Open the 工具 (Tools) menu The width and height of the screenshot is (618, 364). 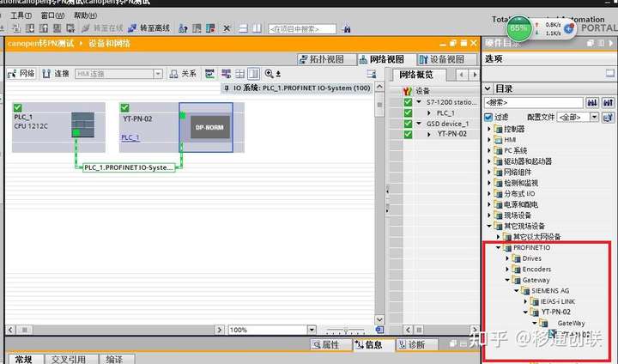(x=21, y=15)
